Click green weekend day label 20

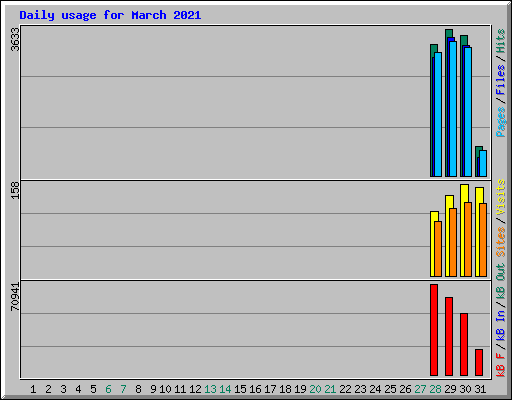pos(315,389)
